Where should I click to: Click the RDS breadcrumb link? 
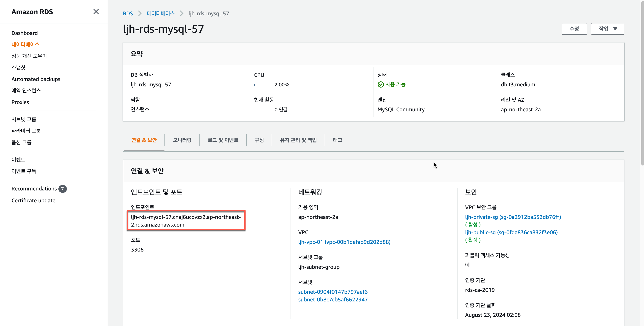click(128, 13)
